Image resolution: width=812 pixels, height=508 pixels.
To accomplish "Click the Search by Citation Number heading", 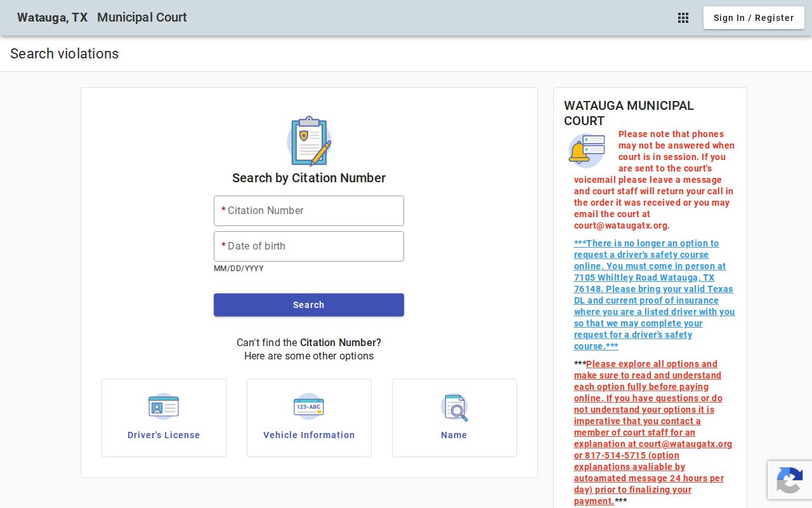I will coord(309,178).
